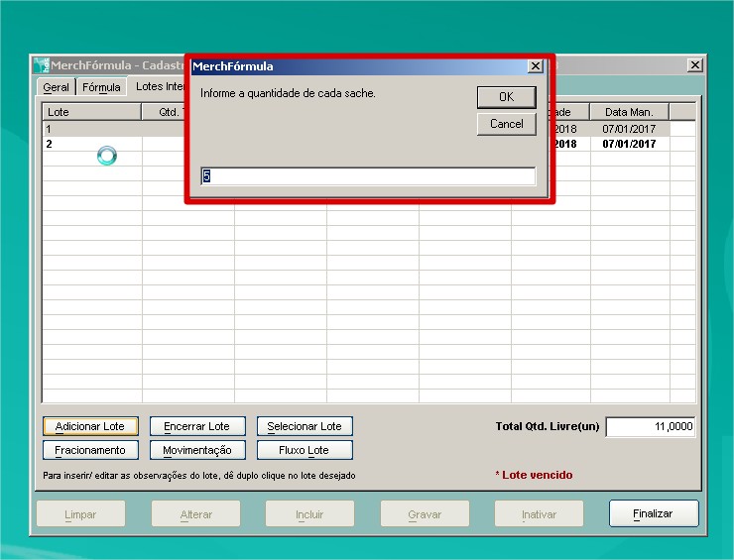Click the Fluxo Lote button

pyautogui.click(x=305, y=450)
